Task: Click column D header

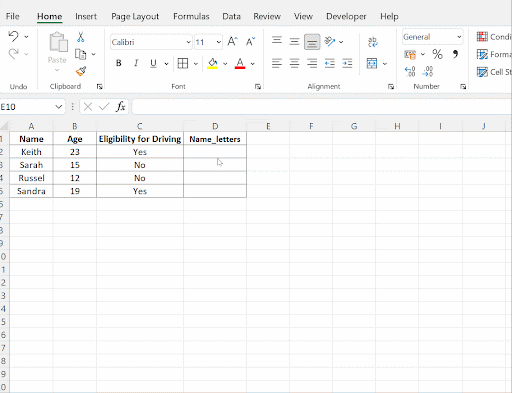Action: click(215, 126)
